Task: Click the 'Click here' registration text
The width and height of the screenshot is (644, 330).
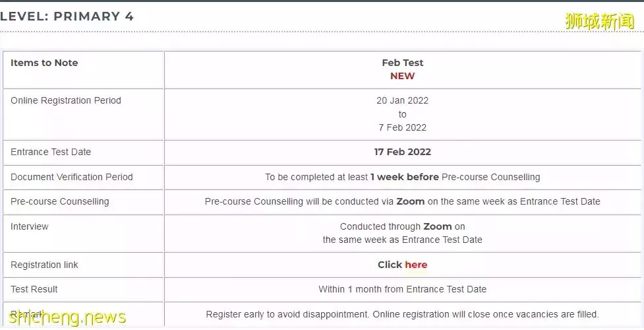Action: pos(403,265)
